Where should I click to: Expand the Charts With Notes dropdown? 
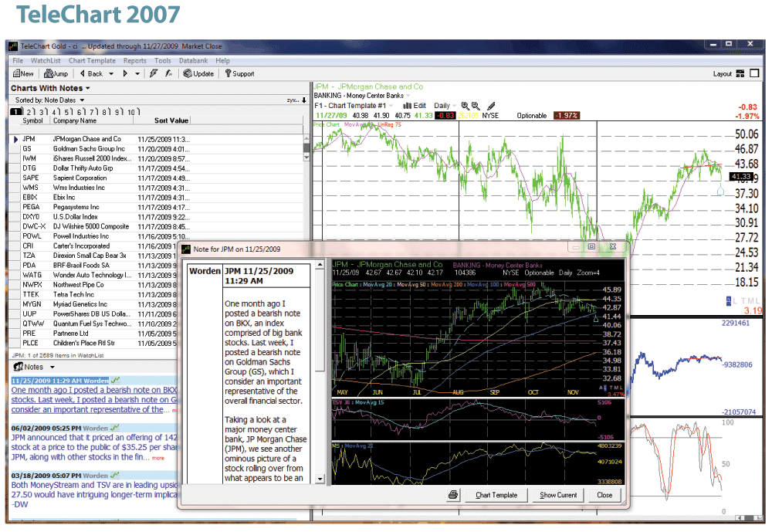tap(88, 88)
